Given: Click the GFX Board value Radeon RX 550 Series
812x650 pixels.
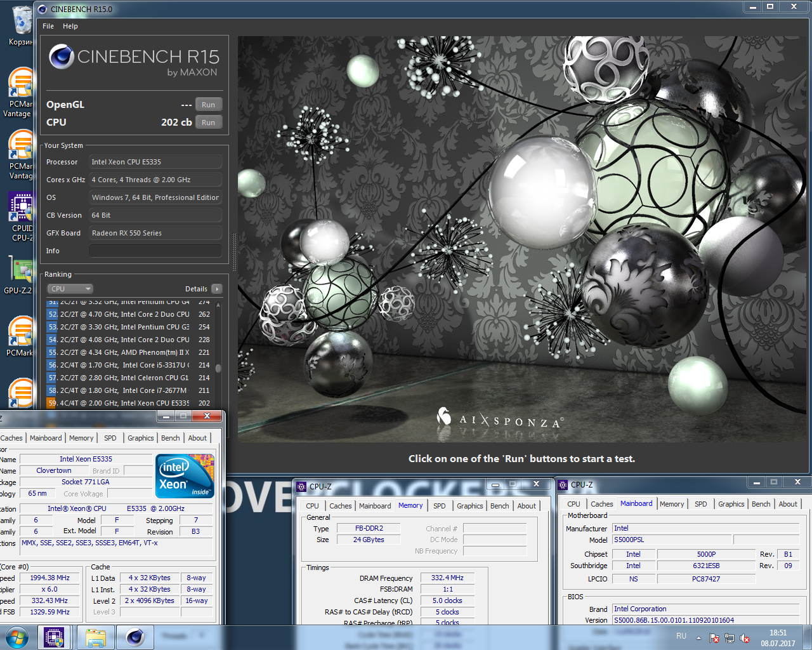Looking at the screenshot, I should [155, 233].
